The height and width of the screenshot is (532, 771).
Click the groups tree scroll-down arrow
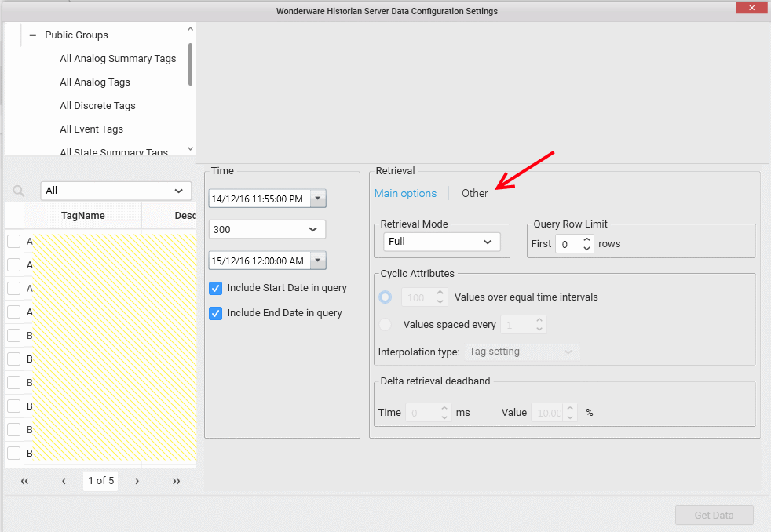coord(190,149)
